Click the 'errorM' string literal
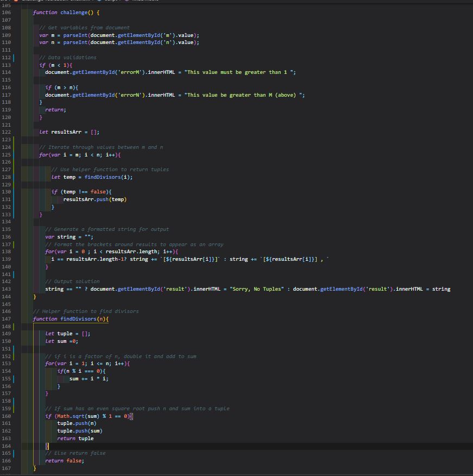 (130, 72)
